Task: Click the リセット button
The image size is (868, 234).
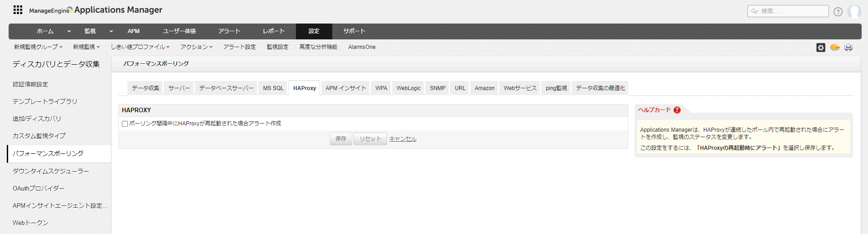Action: (x=370, y=139)
